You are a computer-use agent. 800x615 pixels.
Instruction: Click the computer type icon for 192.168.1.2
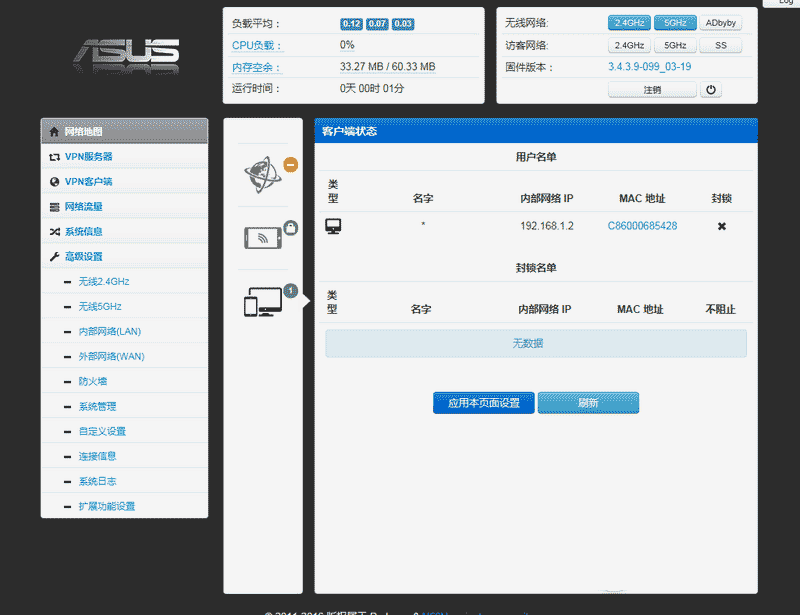coord(333,226)
